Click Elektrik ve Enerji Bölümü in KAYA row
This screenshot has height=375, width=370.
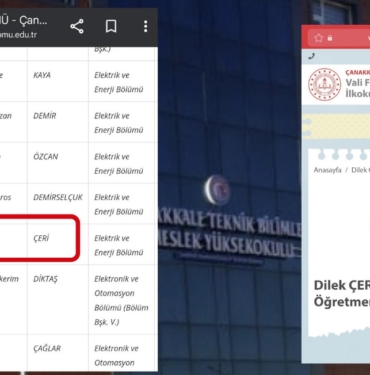pyautogui.click(x=119, y=82)
